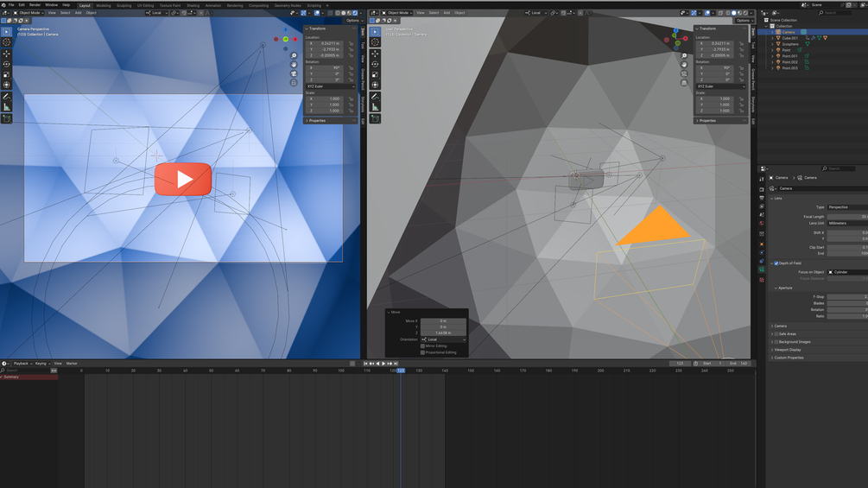Expand the Cube.001 item in outliner
Screen dimensions: 868x488
(x=773, y=38)
